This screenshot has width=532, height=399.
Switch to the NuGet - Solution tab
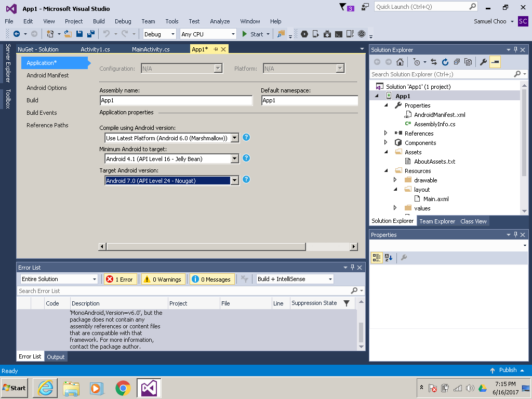pos(38,49)
